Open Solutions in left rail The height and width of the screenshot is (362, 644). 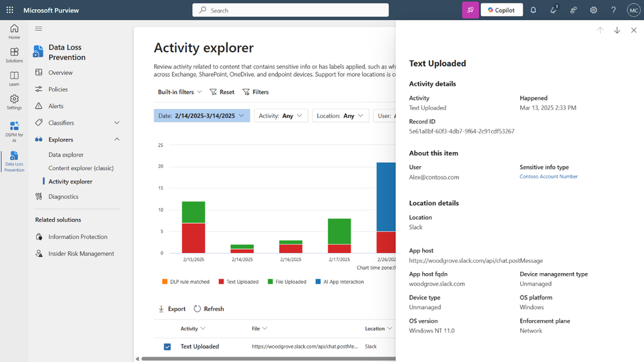(x=14, y=55)
